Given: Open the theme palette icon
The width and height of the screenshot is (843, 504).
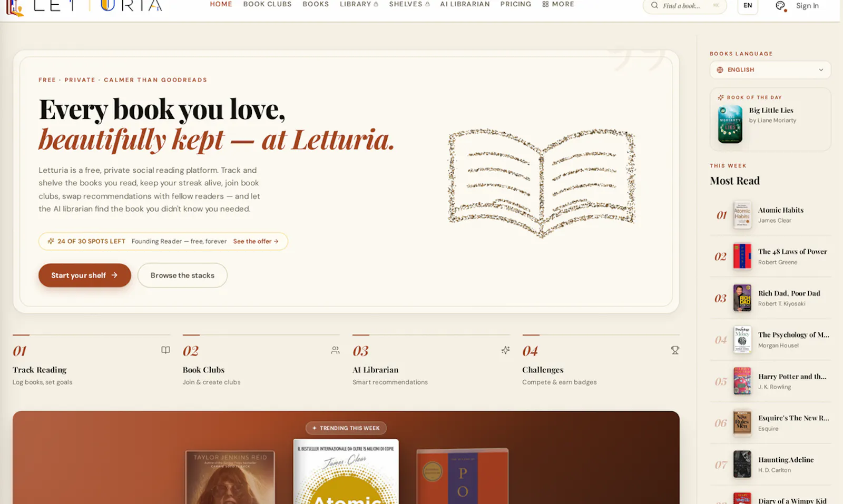Looking at the screenshot, I should click(x=781, y=6).
